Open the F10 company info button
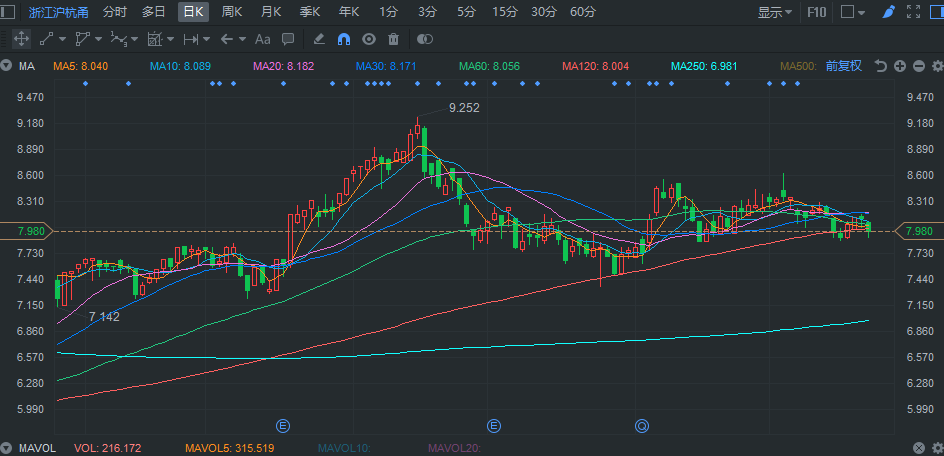Viewport: 944px width, 456px height. [816, 11]
